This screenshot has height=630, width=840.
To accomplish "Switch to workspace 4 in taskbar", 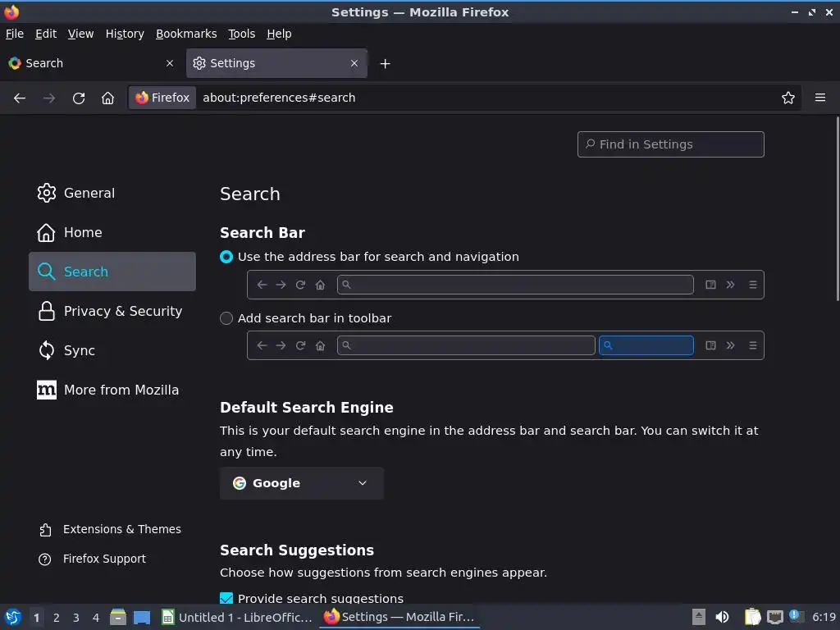I will point(96,618).
